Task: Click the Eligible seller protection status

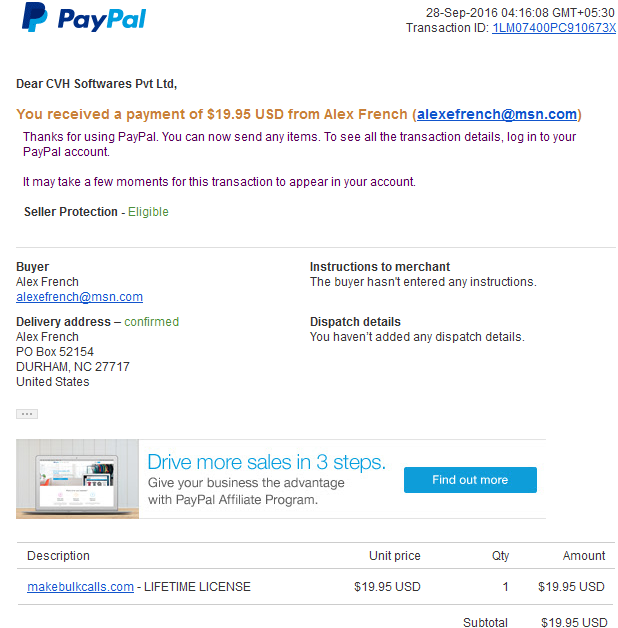Action: [x=148, y=211]
